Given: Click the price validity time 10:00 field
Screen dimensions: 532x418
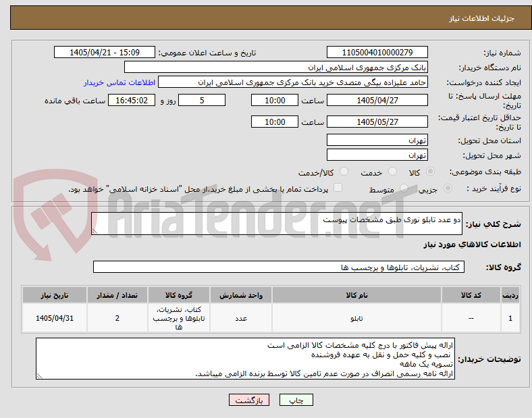Looking at the screenshot, I should pos(275,122).
